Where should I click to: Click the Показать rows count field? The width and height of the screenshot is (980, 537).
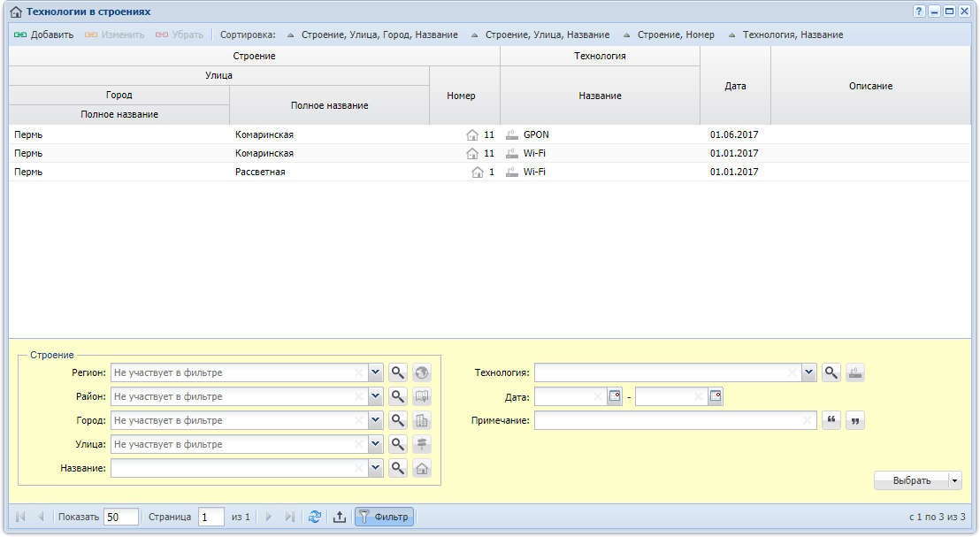(120, 517)
